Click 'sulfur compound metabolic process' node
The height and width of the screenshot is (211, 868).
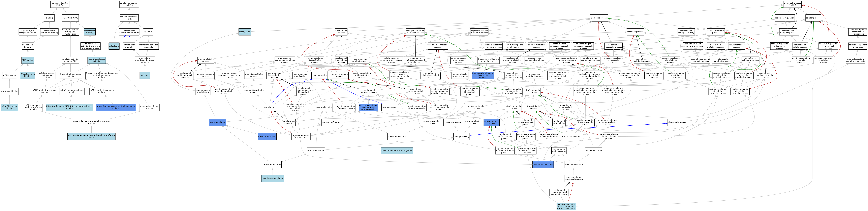pyautogui.click(x=515, y=46)
